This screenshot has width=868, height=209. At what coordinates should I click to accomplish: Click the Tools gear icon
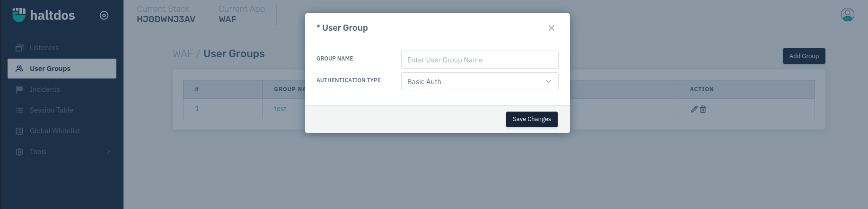pos(19,152)
